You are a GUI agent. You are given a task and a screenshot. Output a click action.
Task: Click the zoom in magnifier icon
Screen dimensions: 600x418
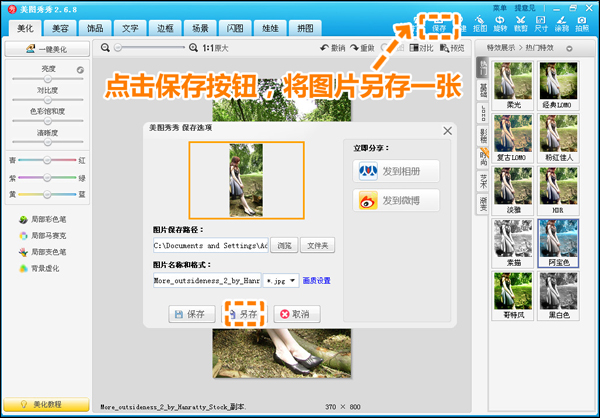click(193, 47)
